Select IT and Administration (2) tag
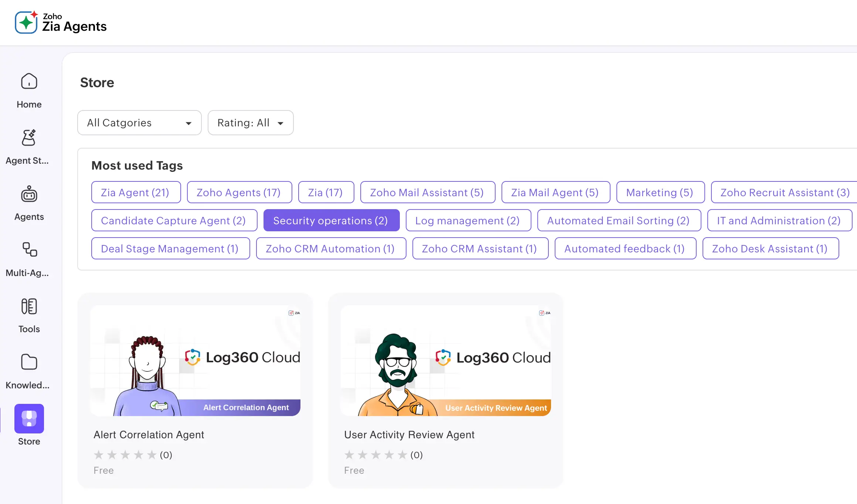 (x=780, y=220)
